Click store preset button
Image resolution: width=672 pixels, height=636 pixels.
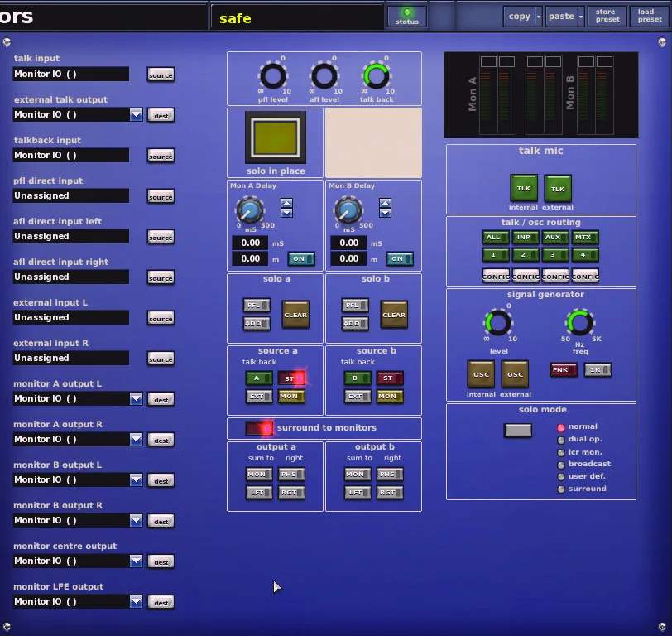[x=607, y=17]
